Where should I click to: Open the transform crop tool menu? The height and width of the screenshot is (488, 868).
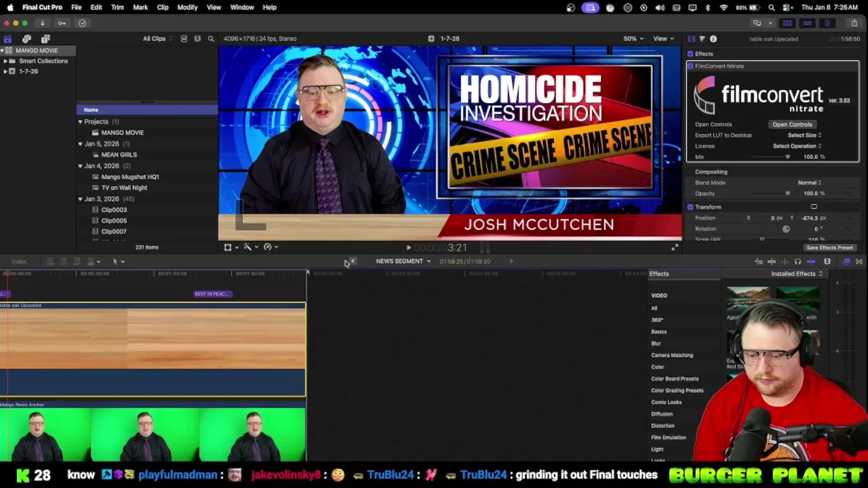coord(231,247)
